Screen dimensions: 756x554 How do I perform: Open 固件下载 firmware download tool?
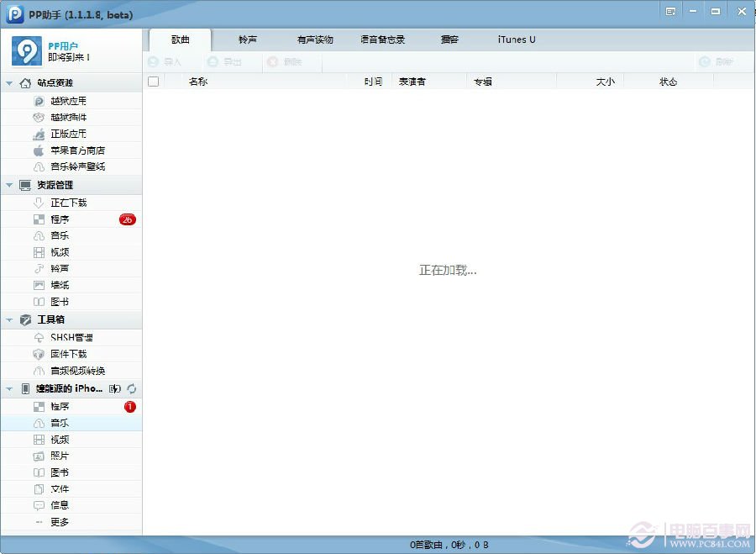(67, 354)
